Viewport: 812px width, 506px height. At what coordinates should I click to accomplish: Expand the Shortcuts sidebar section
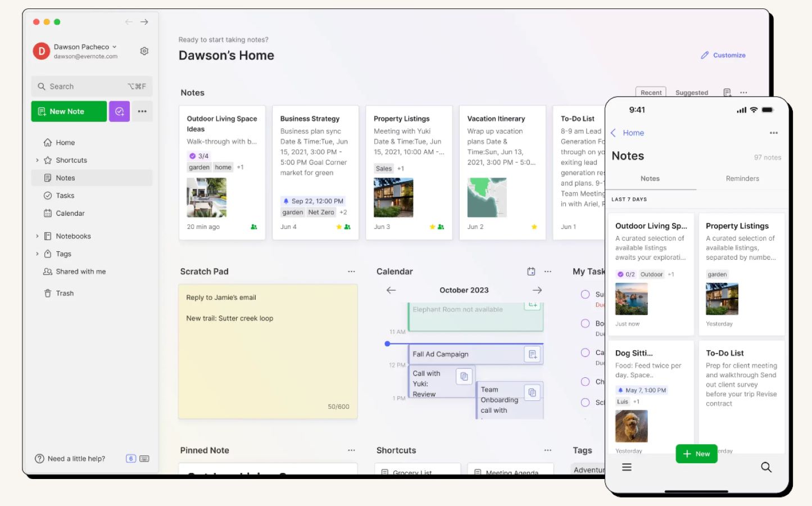coord(37,160)
